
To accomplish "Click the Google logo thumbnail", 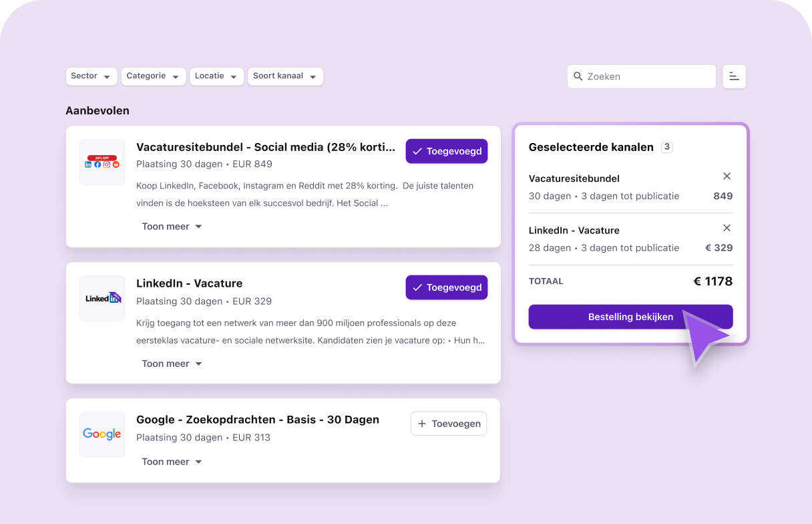I will (102, 434).
